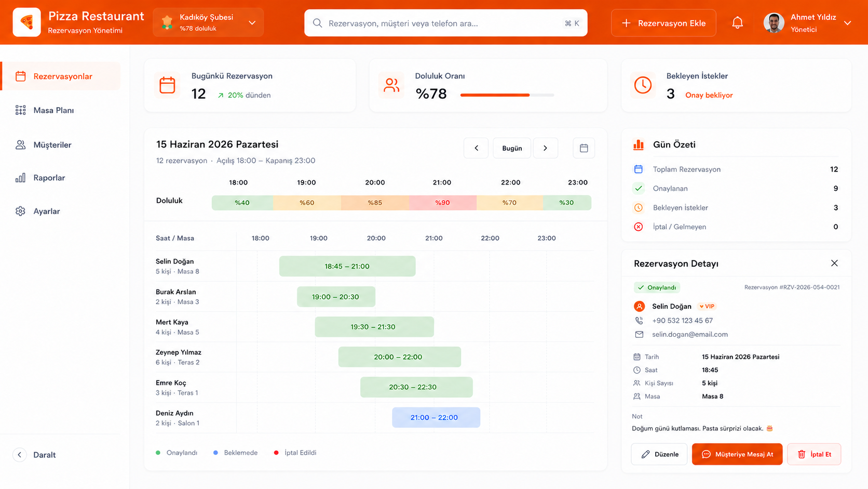Click the email envelope icon
The image size is (868, 489).
[x=639, y=335]
